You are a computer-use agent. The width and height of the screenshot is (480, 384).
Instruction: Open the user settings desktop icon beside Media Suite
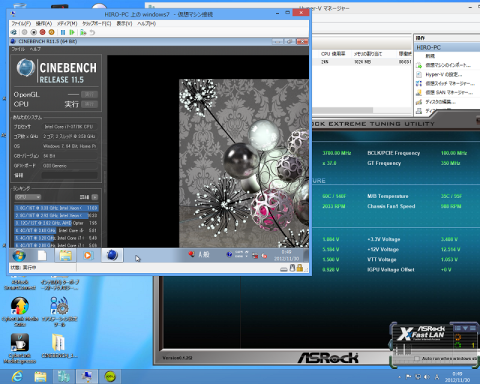[x=59, y=311]
